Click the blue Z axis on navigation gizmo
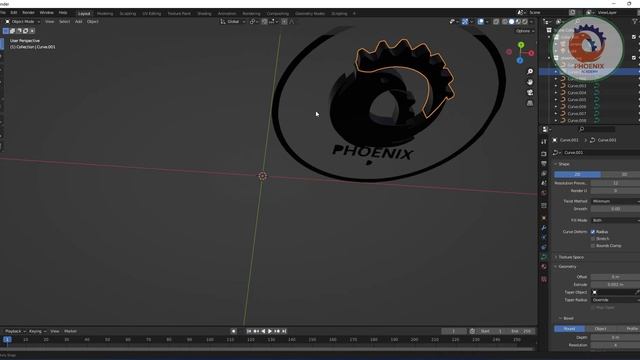 [520, 60]
